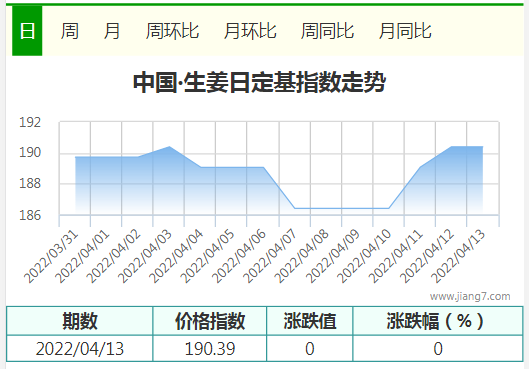Select the 日 daily tab

coord(27,31)
